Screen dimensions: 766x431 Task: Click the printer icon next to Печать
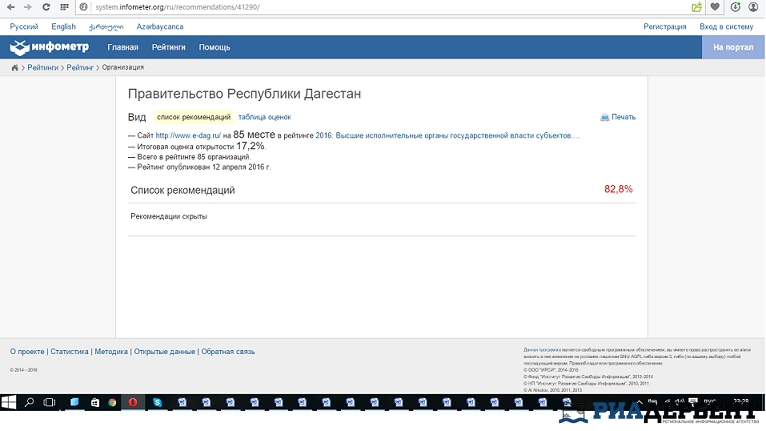click(x=605, y=117)
